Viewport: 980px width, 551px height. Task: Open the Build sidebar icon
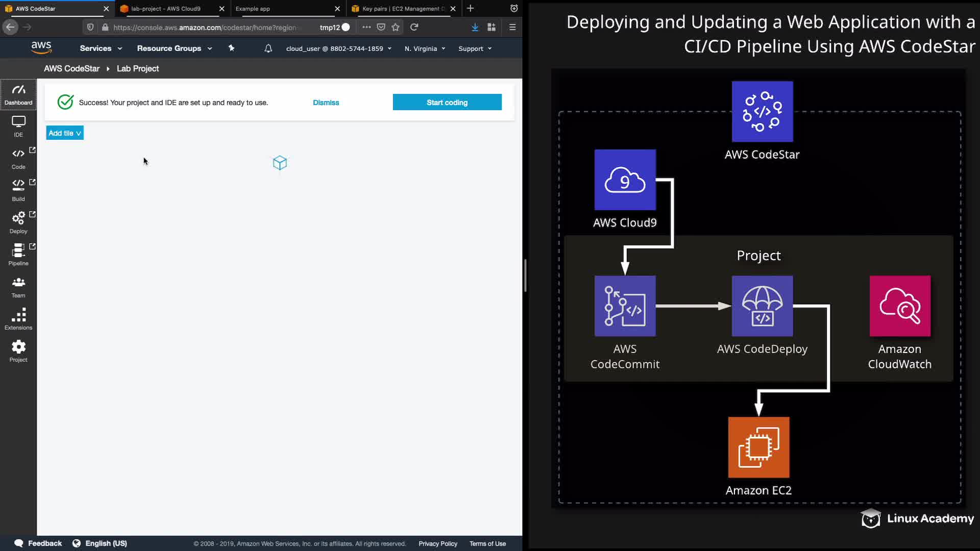[x=18, y=190]
